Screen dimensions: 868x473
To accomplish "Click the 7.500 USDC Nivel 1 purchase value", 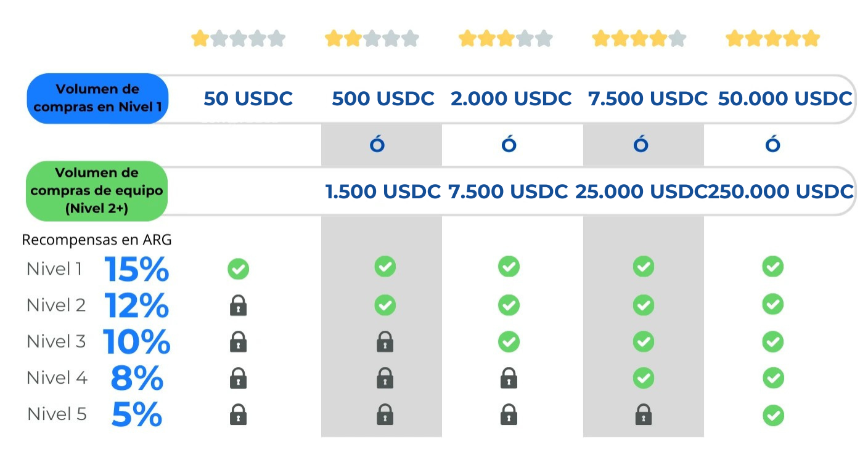I will (648, 99).
